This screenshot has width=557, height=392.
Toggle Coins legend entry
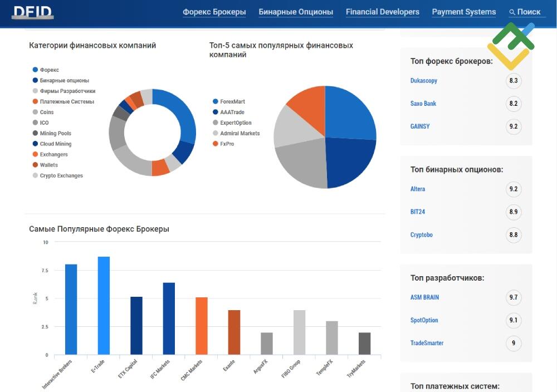click(43, 112)
